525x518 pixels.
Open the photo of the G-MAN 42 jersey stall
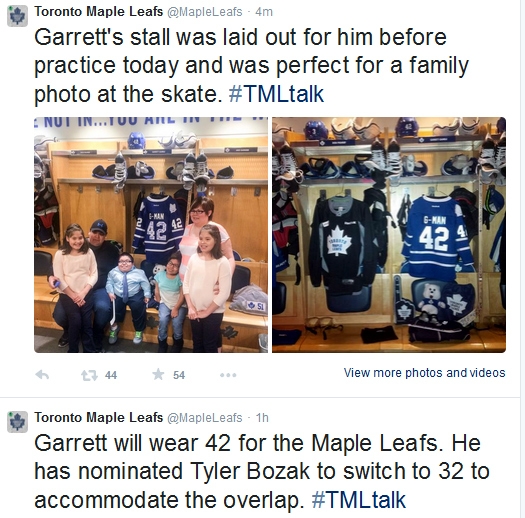click(389, 235)
